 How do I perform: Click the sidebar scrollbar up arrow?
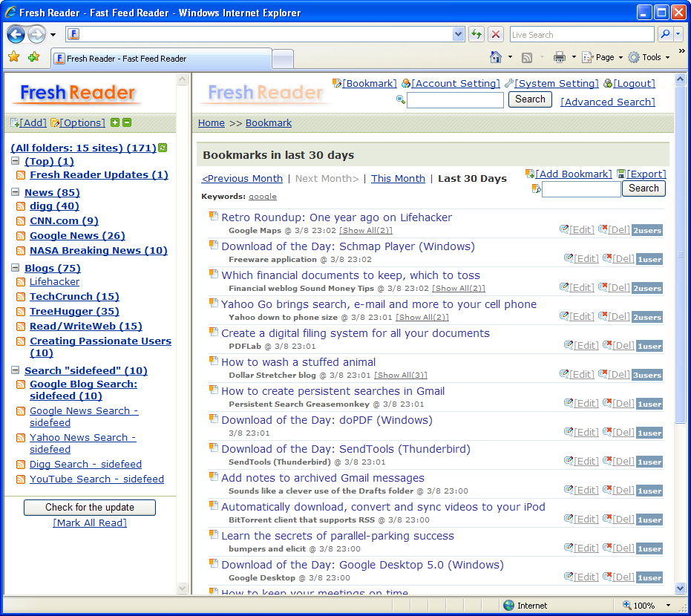pos(182,79)
